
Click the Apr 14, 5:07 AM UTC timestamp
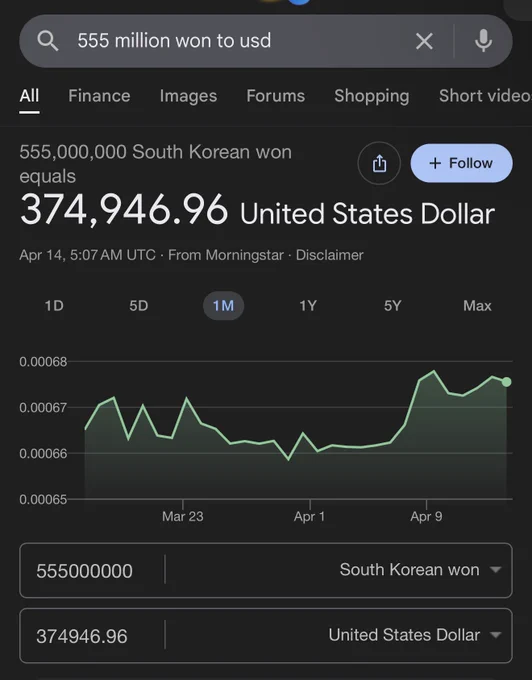87,255
